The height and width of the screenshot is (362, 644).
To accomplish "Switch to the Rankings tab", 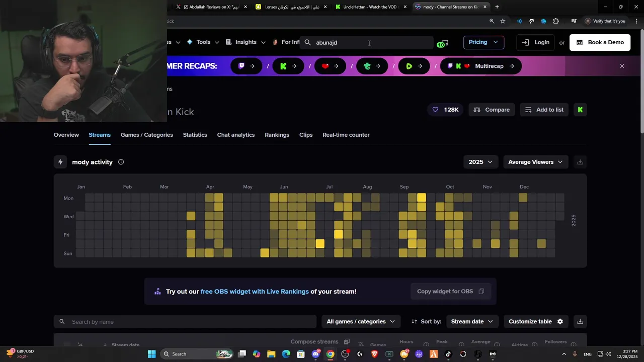I will [277, 135].
